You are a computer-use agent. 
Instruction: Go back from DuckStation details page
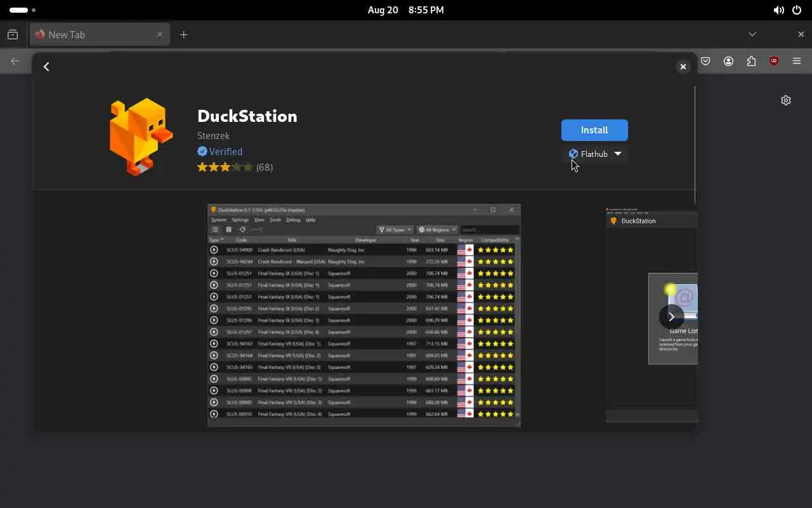click(x=46, y=67)
